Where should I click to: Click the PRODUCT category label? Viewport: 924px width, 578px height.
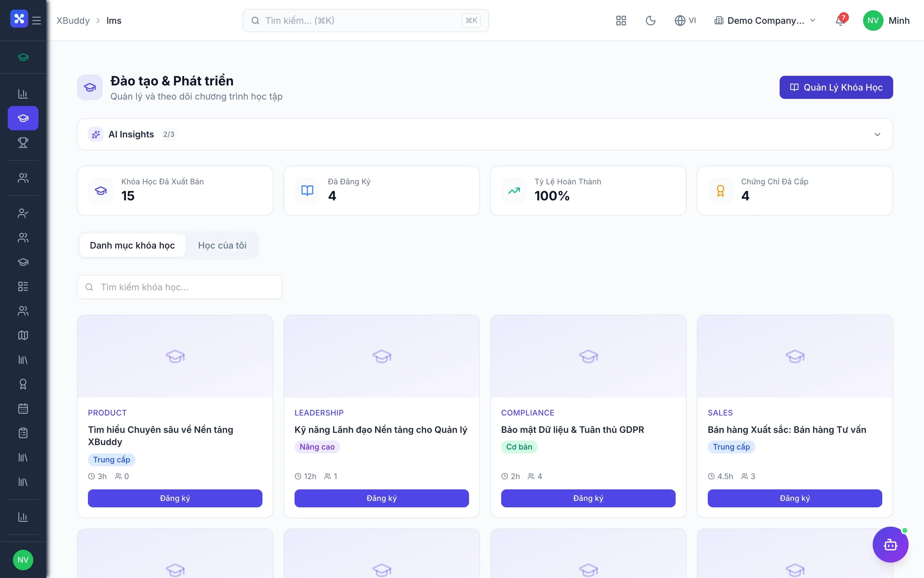pos(107,413)
